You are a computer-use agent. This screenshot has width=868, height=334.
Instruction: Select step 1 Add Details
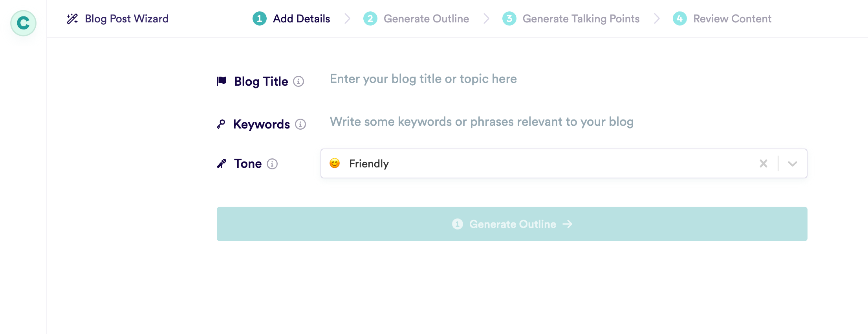click(291, 18)
